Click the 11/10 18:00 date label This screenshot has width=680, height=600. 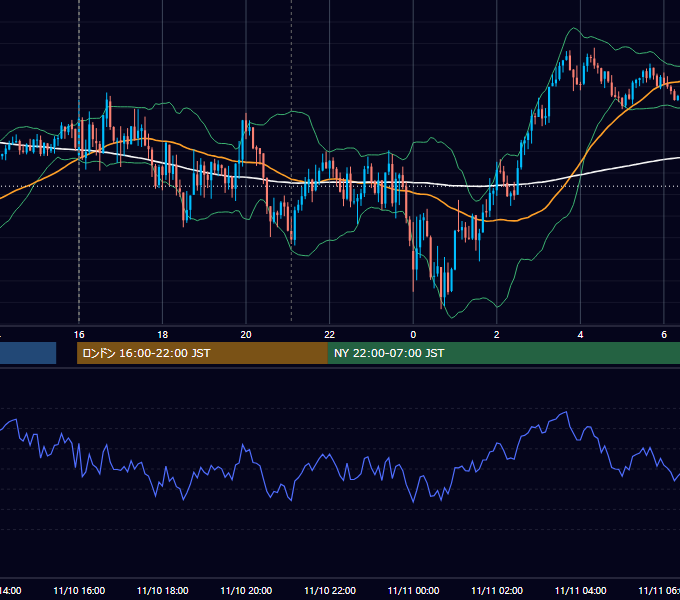[x=163, y=591]
